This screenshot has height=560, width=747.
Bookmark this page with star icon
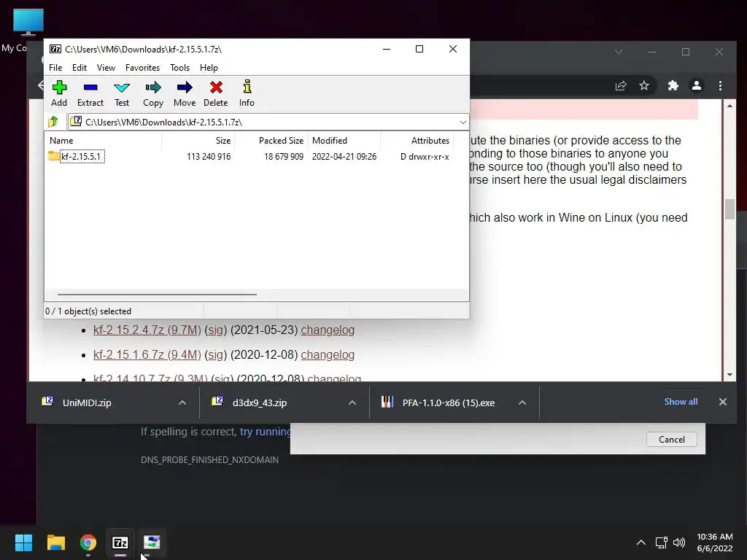(644, 86)
